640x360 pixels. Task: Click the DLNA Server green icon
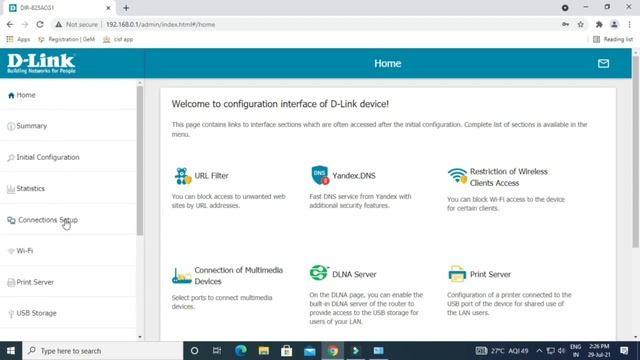(319, 273)
